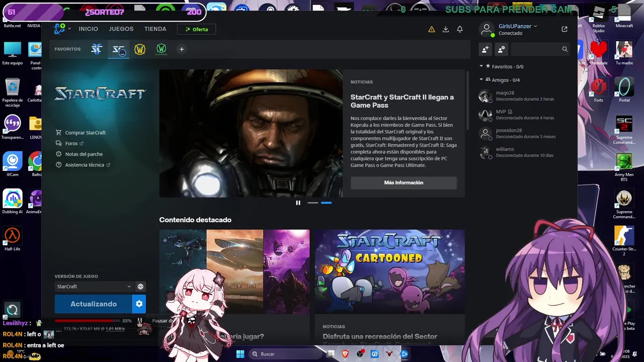Click the friends search magnifier
Viewport: 644px width, 362px height.
click(x=565, y=49)
